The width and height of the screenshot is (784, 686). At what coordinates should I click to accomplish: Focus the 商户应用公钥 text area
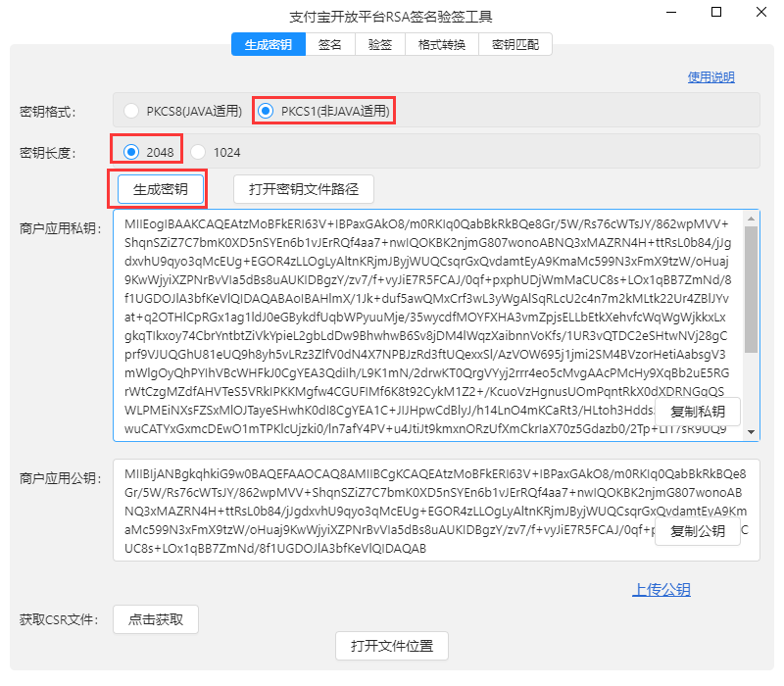[x=436, y=511]
